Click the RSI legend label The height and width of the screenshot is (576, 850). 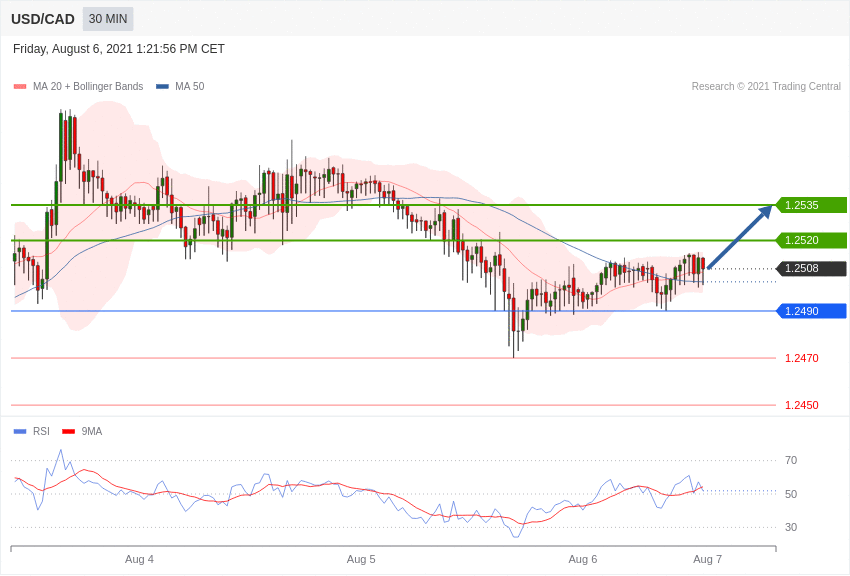point(41,431)
